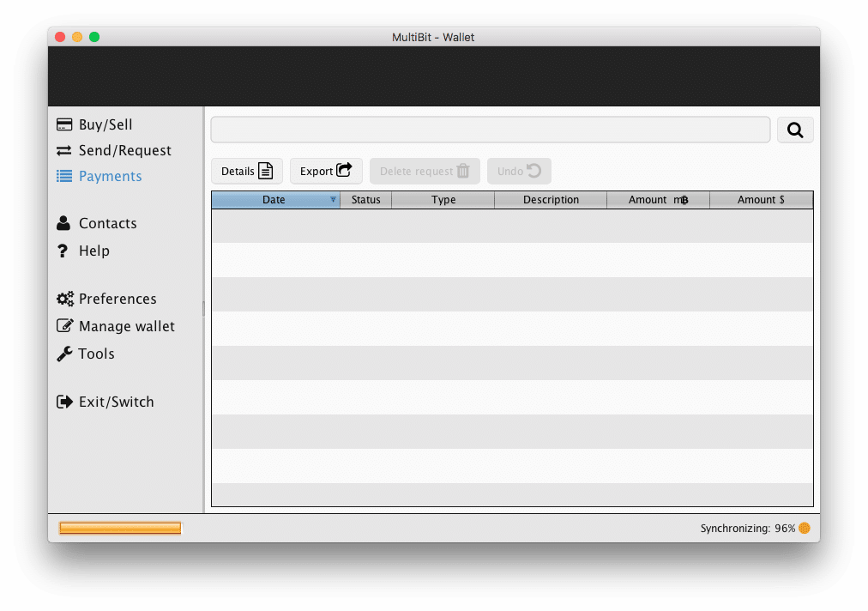Open the Help section

[x=83, y=251]
